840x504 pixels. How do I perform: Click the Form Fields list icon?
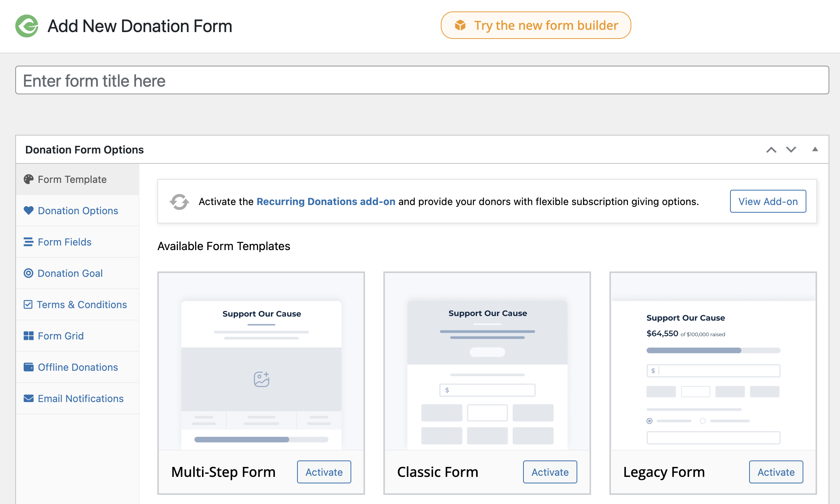[x=28, y=242]
